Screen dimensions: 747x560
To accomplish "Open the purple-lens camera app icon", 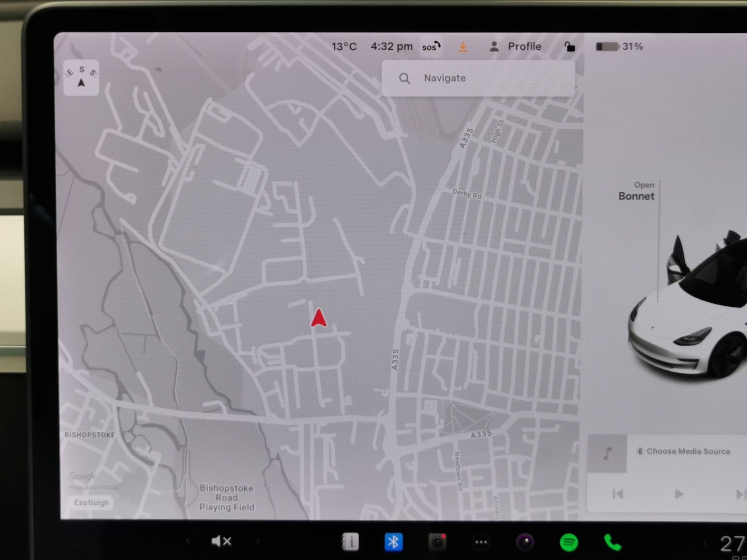I will (525, 542).
